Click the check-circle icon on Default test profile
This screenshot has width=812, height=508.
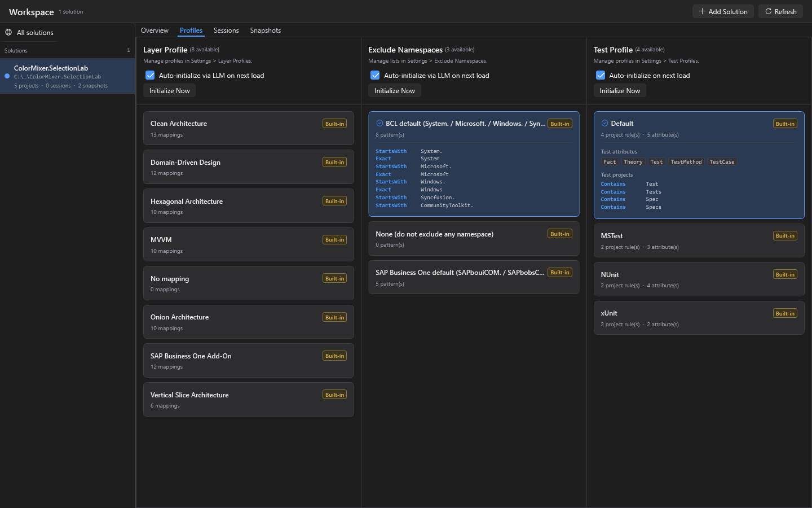(604, 123)
